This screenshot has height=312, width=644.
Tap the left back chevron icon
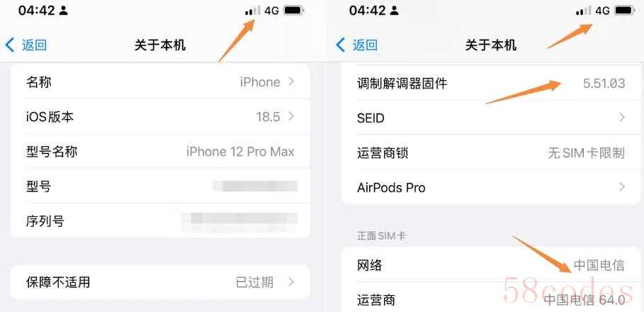[10, 45]
